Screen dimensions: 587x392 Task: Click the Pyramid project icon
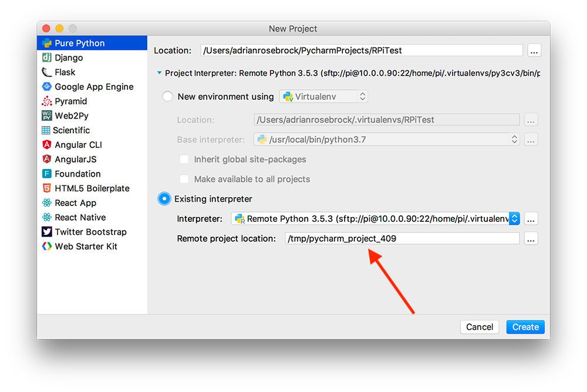click(47, 101)
